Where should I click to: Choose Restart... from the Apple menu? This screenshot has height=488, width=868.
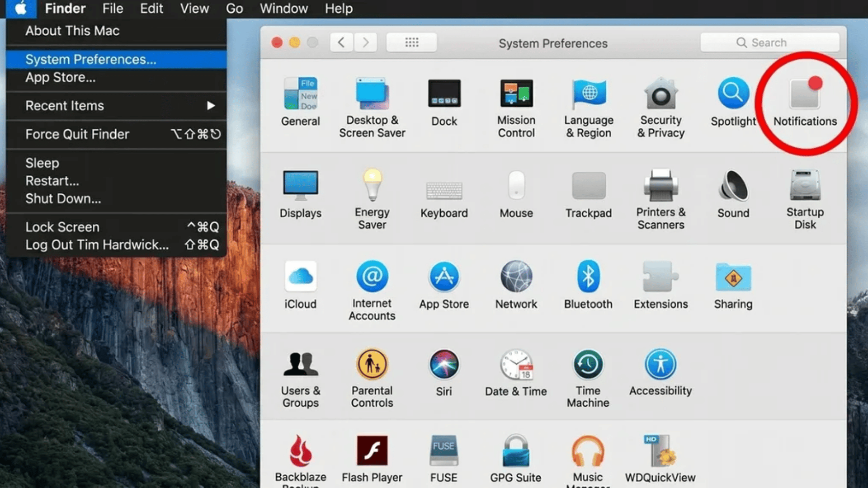116,181
